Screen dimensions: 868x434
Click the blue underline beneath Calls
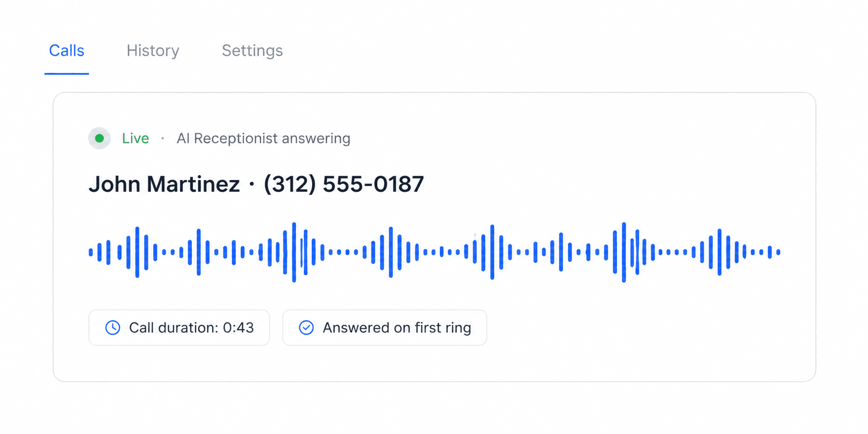coord(67,74)
